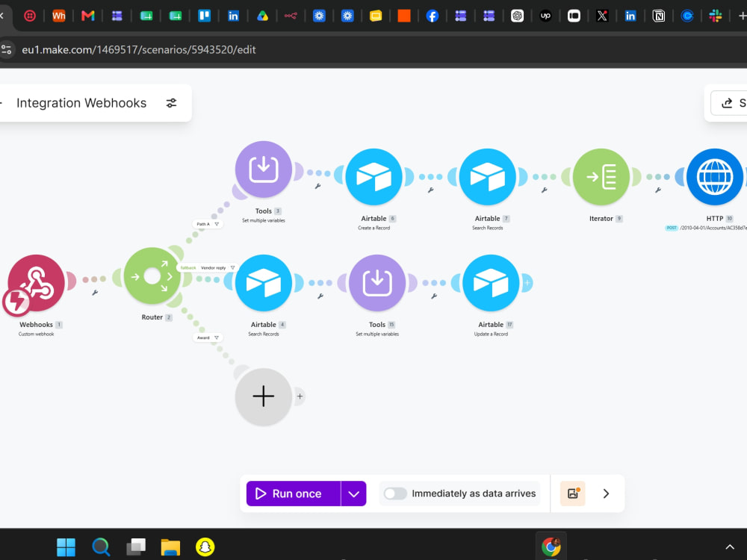The width and height of the screenshot is (747, 560).
Task: Click the empty add-module placeholder circle
Action: point(264,396)
